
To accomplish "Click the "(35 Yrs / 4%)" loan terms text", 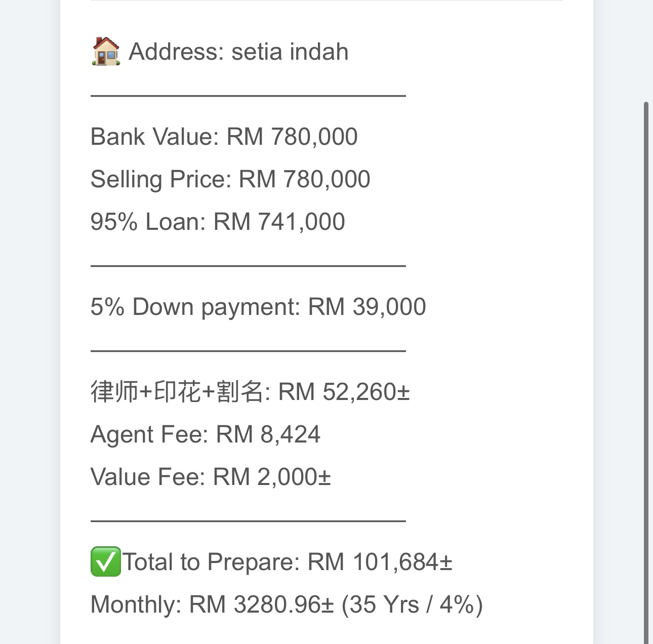I will [412, 605].
